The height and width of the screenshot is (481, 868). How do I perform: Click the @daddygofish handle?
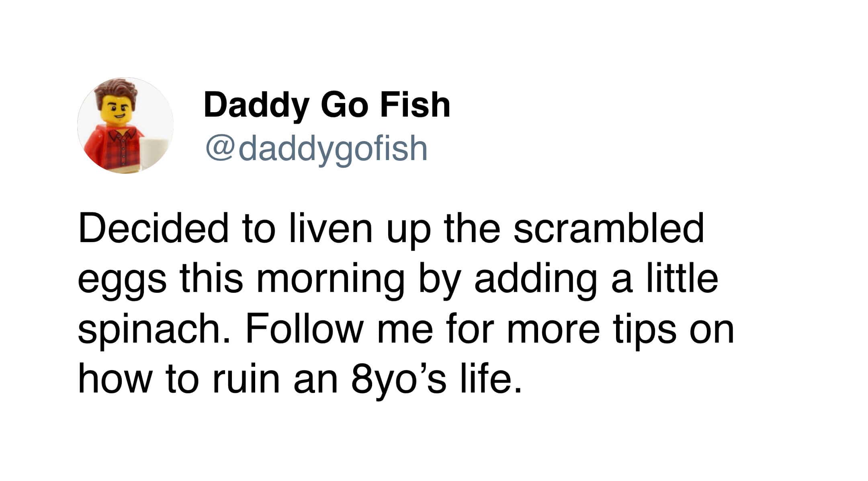[x=316, y=148]
